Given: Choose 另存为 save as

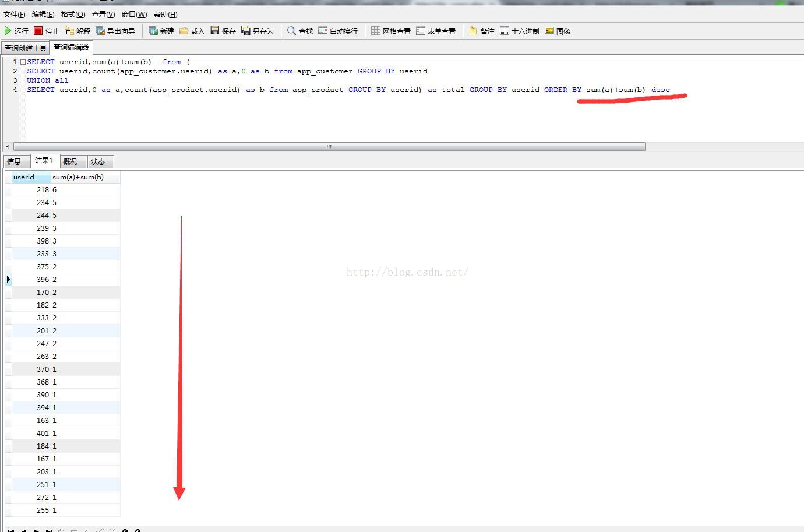Looking at the screenshot, I should (258, 31).
